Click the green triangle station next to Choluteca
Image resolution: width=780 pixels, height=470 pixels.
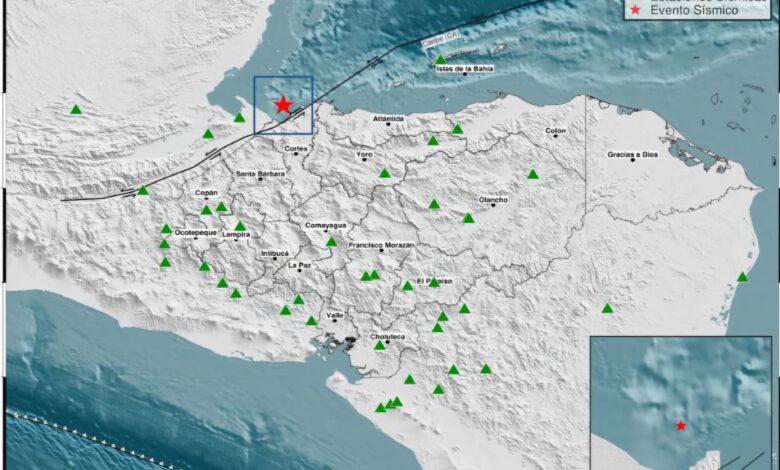pos(380,346)
